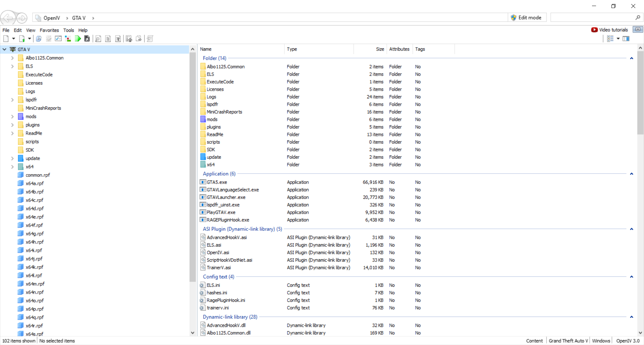Click the green play arrow toolbar icon
Screen dimensions: 644x345
(78, 39)
